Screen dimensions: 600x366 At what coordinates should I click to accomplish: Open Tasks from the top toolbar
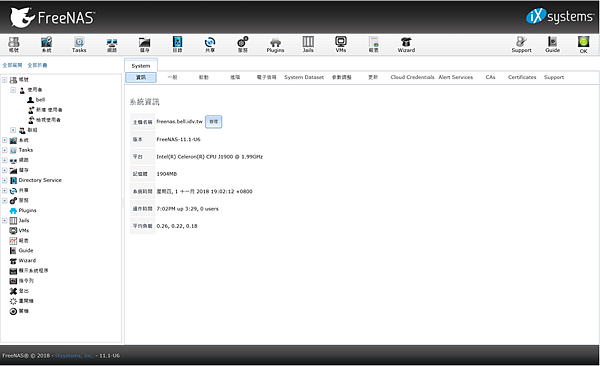[79, 45]
